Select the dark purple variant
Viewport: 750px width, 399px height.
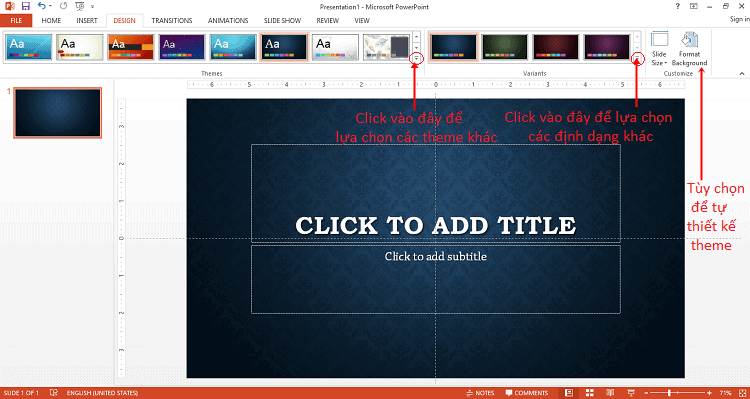pos(607,47)
